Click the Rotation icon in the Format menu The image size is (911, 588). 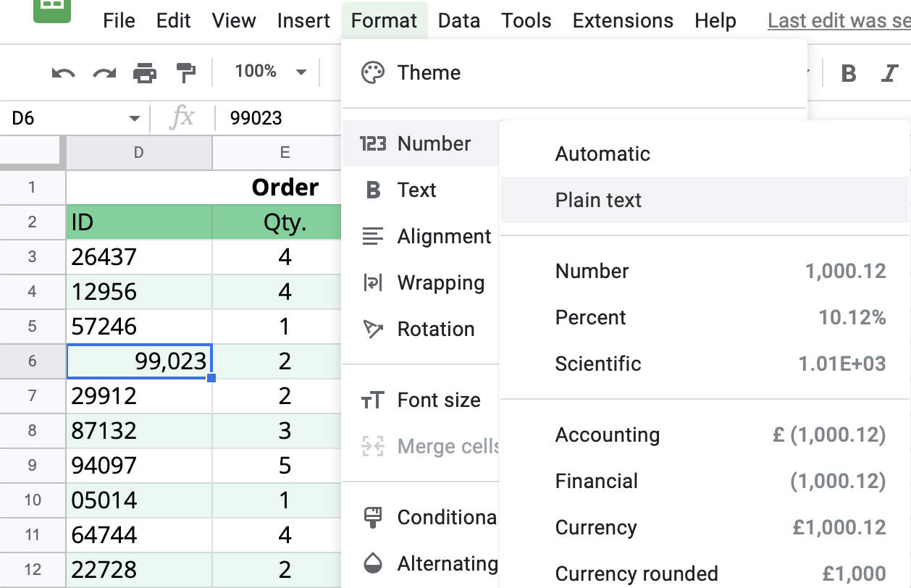[372, 329]
